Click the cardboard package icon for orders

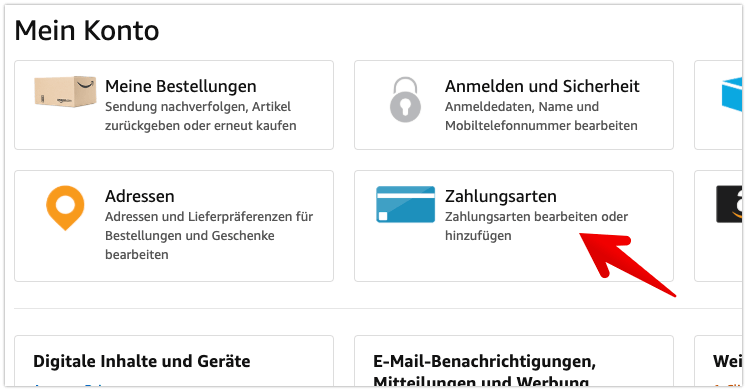click(x=65, y=91)
